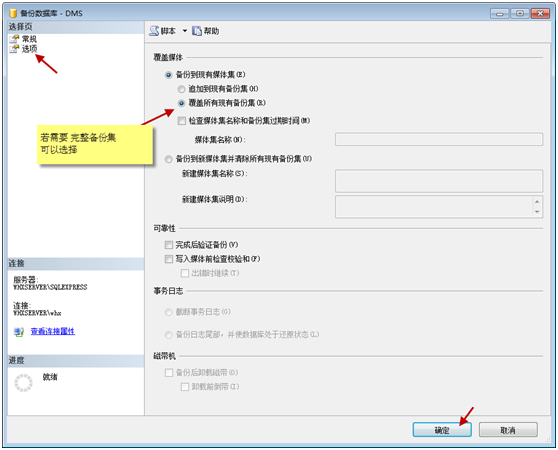Open the 脚本 dropdown arrow
This screenshot has width=558, height=450.
tap(185, 31)
